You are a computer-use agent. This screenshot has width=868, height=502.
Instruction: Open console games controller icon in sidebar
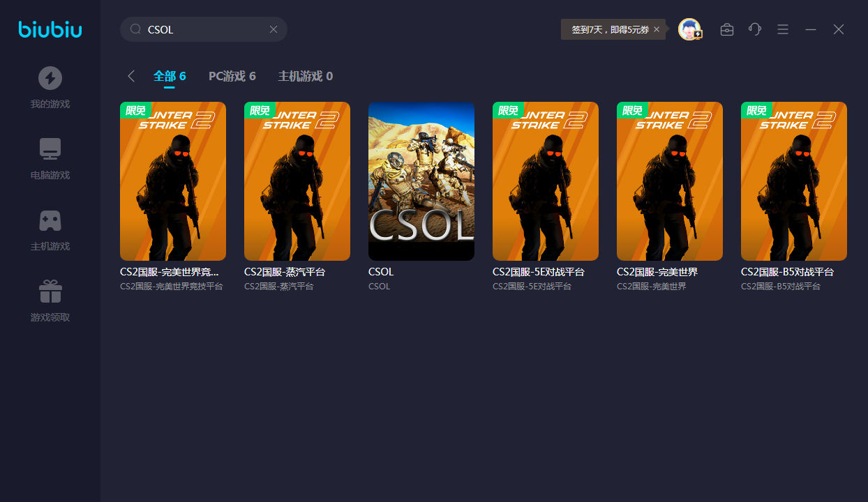(x=50, y=220)
